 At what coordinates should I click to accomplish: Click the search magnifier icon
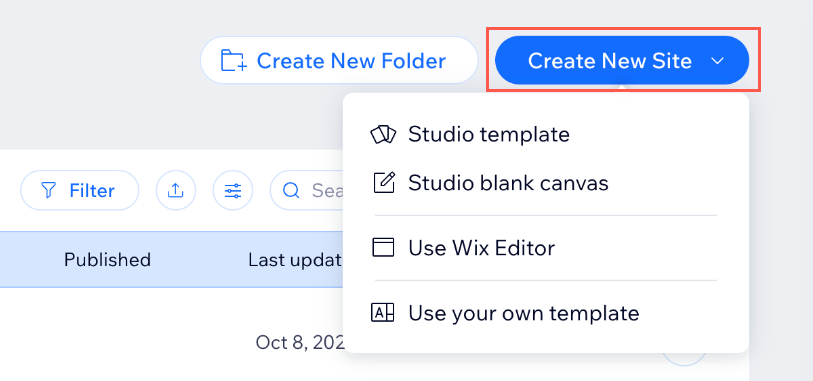(x=291, y=191)
